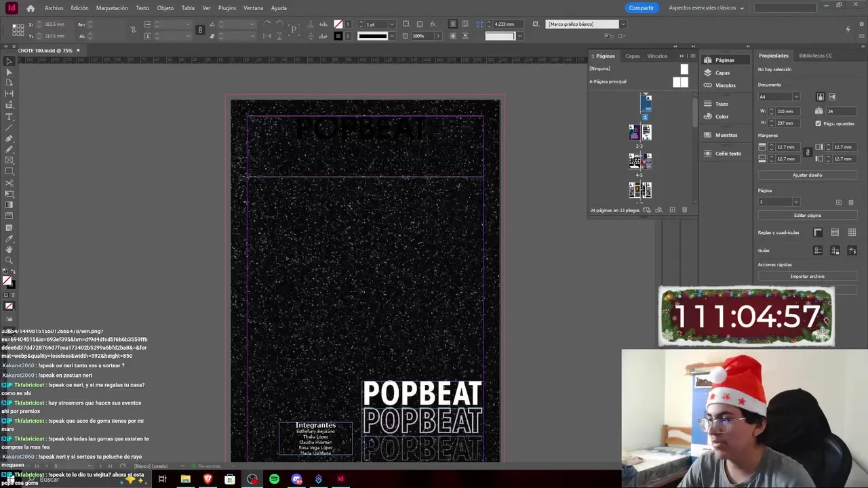Toggle constrain proportions chain in control bar

point(199,30)
